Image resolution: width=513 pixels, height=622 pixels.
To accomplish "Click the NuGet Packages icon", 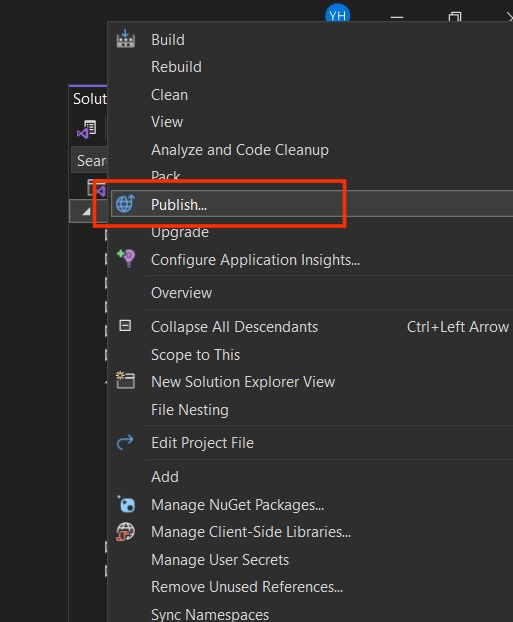I will tap(126, 504).
